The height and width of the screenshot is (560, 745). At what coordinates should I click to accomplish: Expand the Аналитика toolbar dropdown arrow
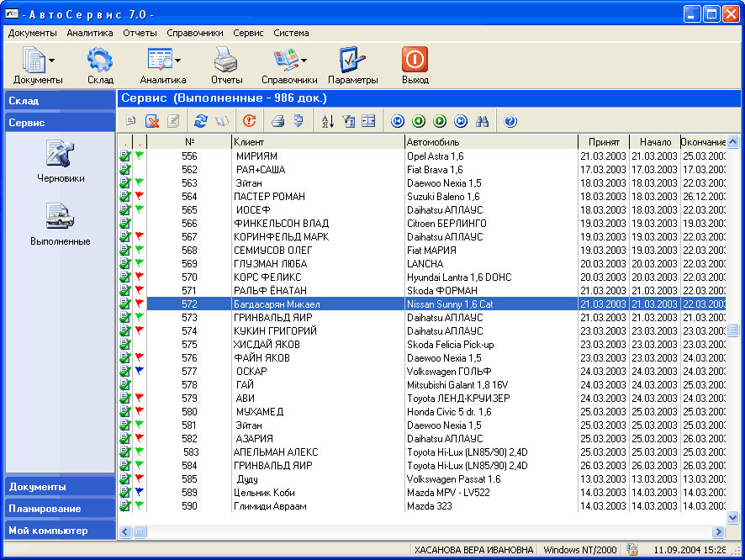click(x=178, y=61)
